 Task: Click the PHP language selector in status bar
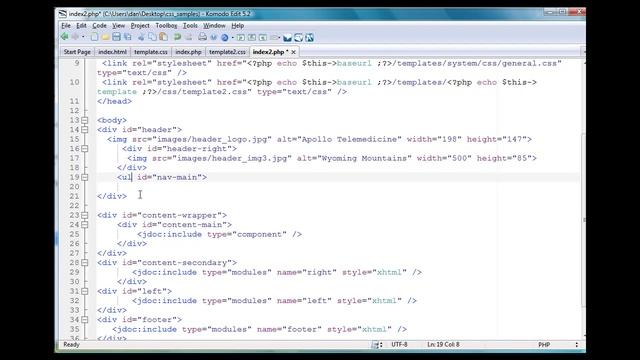(x=544, y=344)
